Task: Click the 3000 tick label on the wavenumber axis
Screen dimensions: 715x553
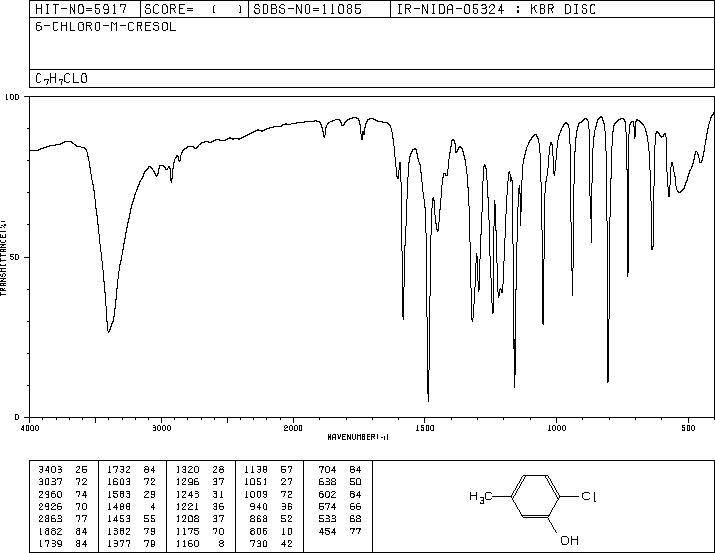Action: pos(161,428)
